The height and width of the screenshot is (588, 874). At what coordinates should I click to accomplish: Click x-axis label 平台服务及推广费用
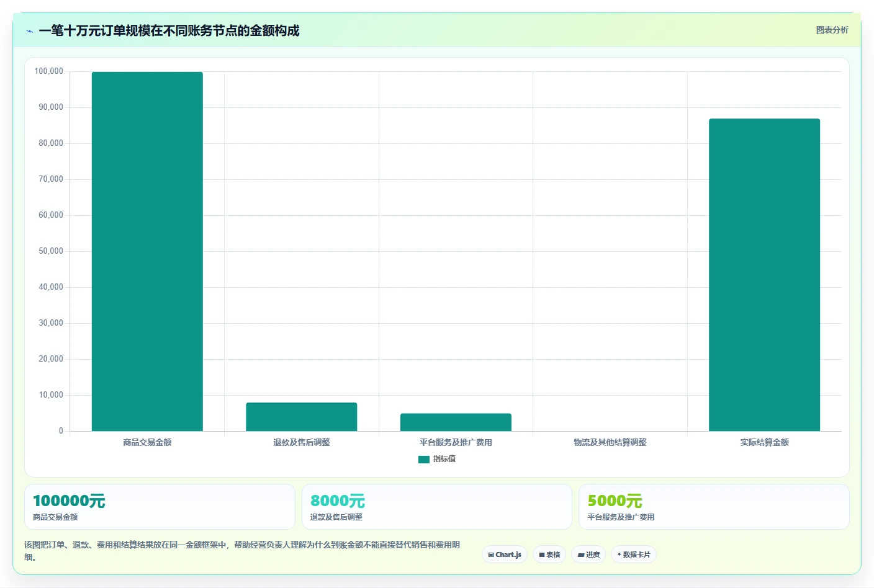click(456, 442)
